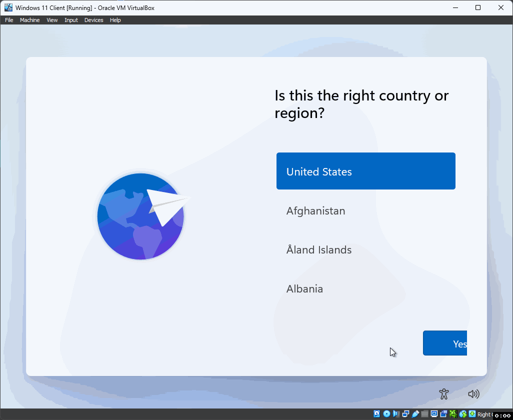The height and width of the screenshot is (420, 513).
Task: Click the network adapters status icon
Action: point(405,414)
